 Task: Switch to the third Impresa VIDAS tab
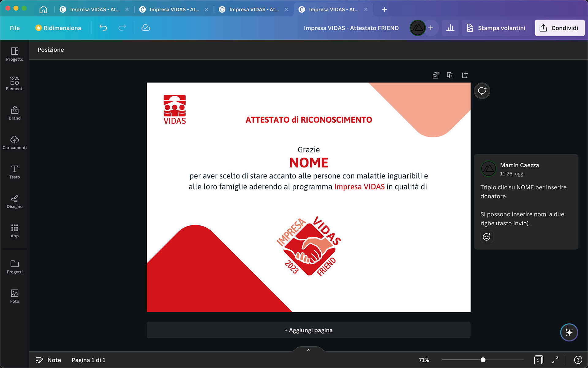(254, 10)
